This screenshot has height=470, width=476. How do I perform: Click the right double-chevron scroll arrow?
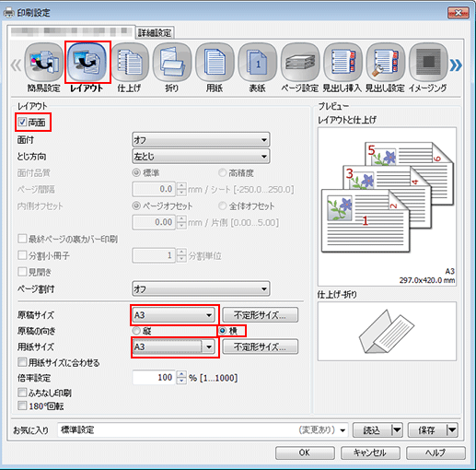(456, 65)
